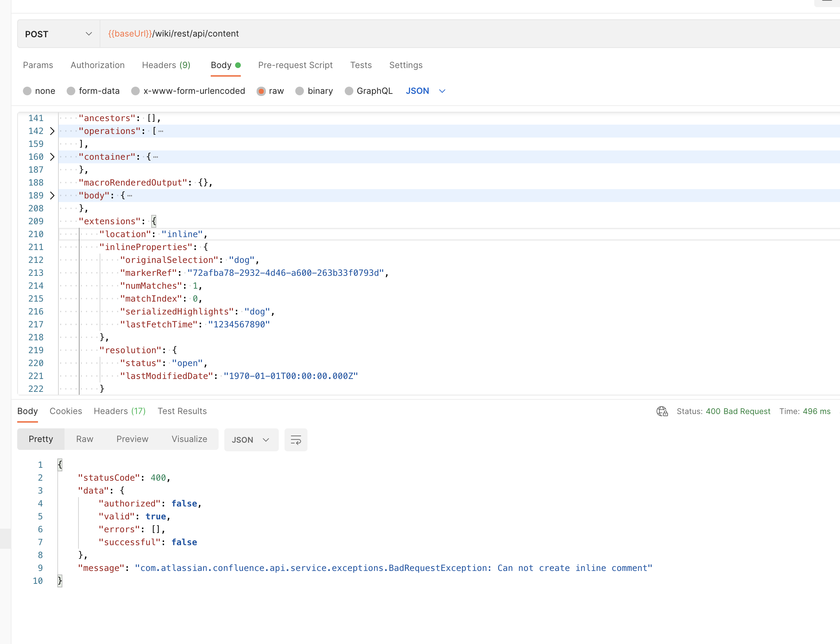The height and width of the screenshot is (644, 840).
Task: Open the blue JSON body format dropdown
Action: coord(425,91)
